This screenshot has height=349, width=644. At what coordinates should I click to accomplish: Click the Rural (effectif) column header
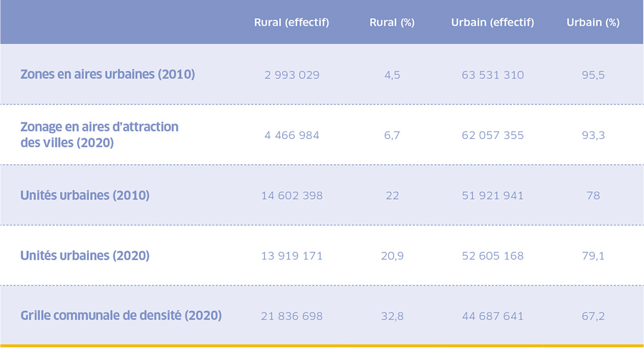[292, 23]
